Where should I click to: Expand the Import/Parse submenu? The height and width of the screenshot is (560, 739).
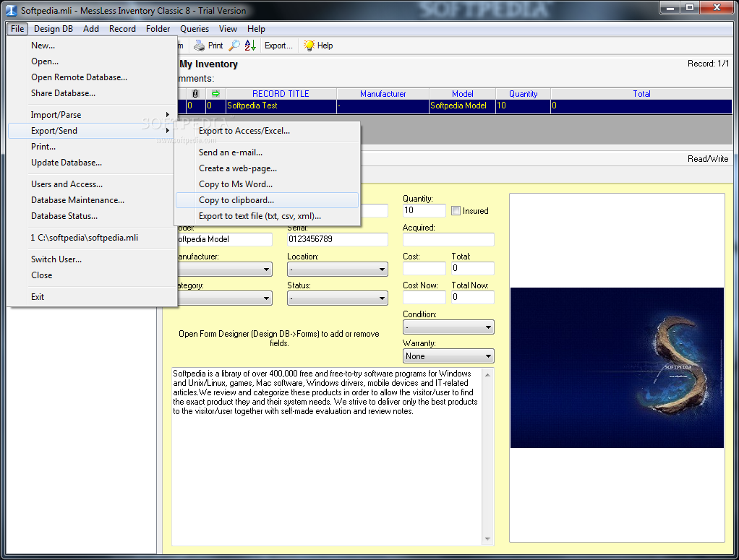click(92, 115)
